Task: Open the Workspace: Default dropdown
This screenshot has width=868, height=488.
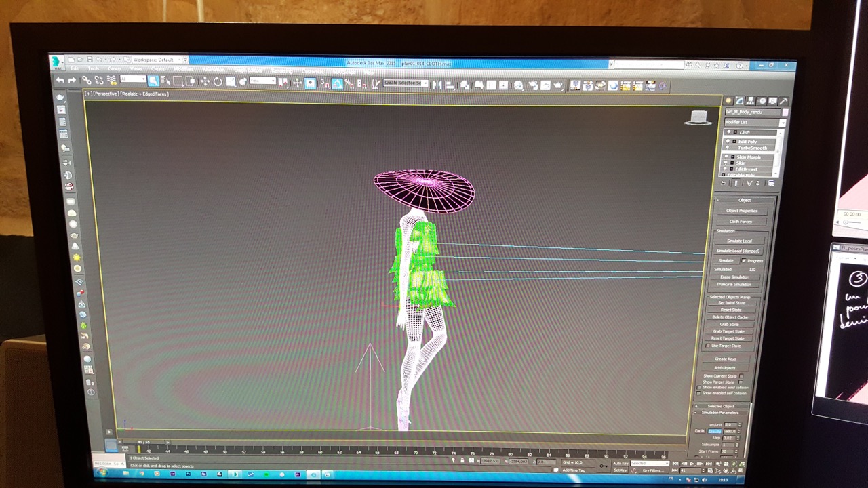Action: tap(157, 60)
